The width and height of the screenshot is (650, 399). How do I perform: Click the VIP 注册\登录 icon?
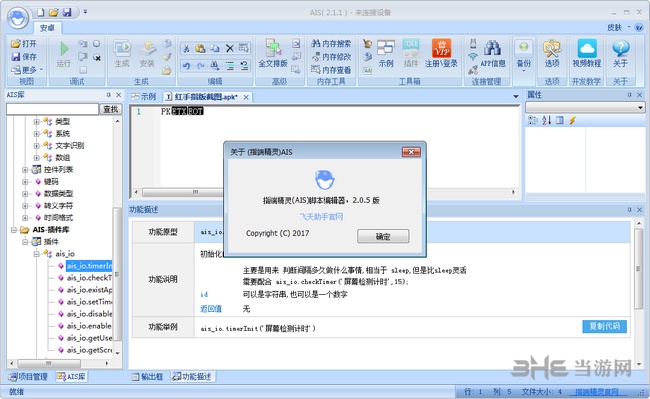click(x=441, y=54)
